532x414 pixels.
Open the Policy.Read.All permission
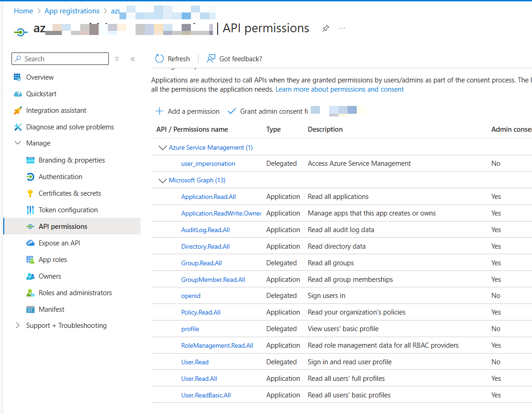(x=201, y=312)
